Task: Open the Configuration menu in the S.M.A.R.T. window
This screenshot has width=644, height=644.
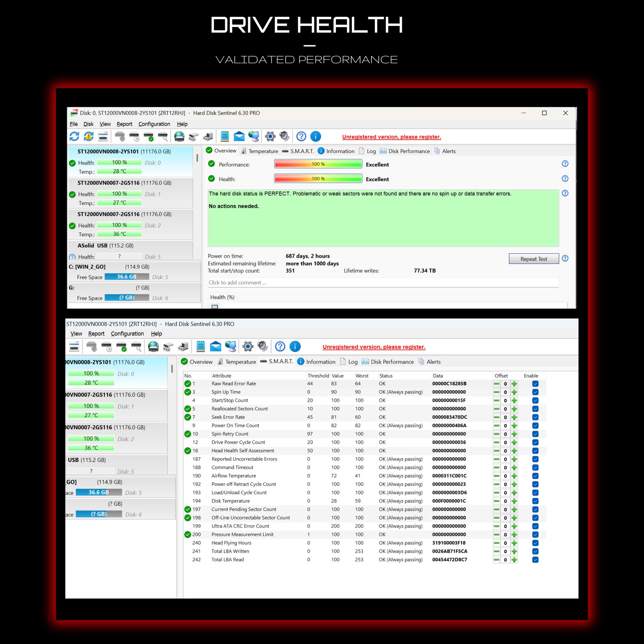Action: pyautogui.click(x=127, y=334)
